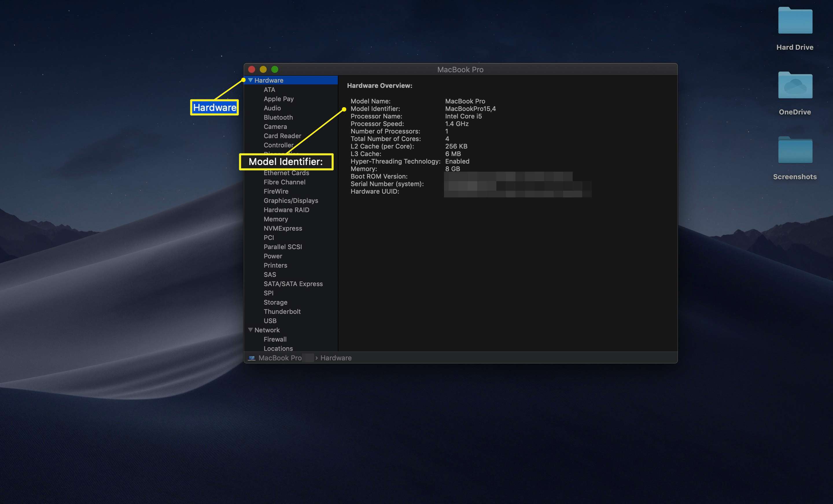Viewport: 833px width, 504px height.
Task: Select Audio in the sidebar
Action: coord(272,108)
